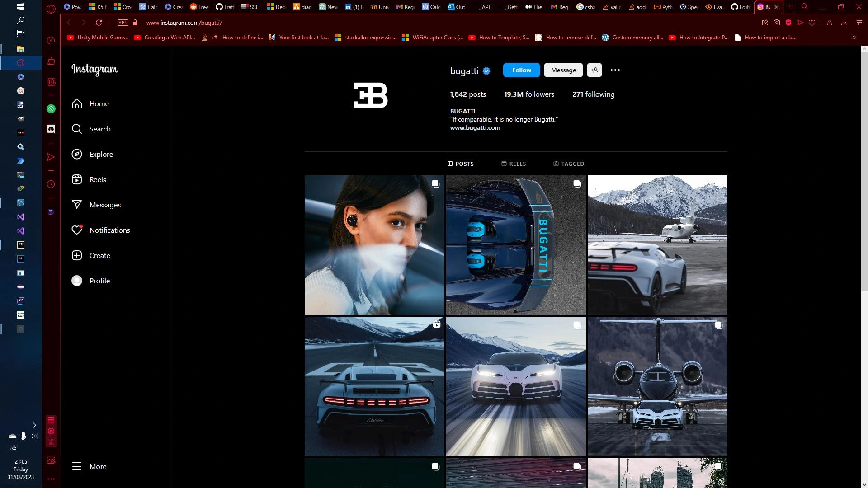Open File Explorer from taskbar
Image resolution: width=868 pixels, height=488 pixels.
(20, 48)
